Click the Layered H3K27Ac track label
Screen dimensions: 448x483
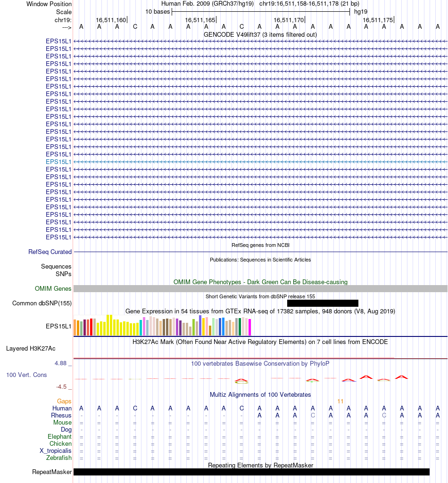click(31, 348)
